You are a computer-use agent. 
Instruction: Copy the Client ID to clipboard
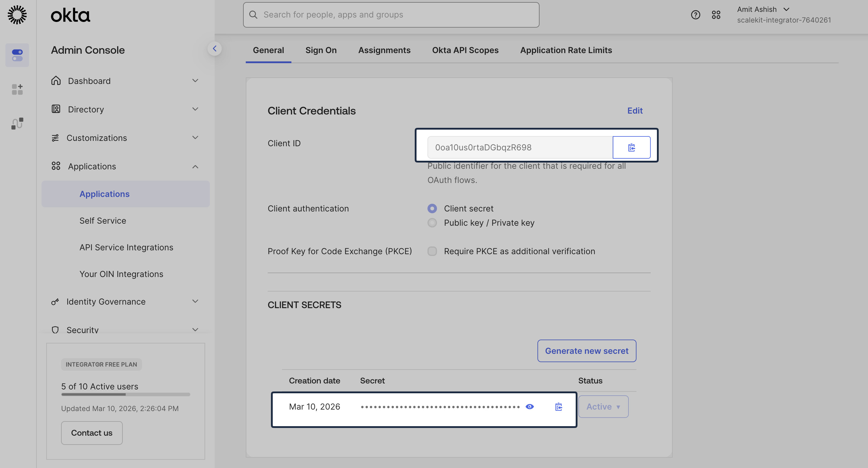[631, 147]
